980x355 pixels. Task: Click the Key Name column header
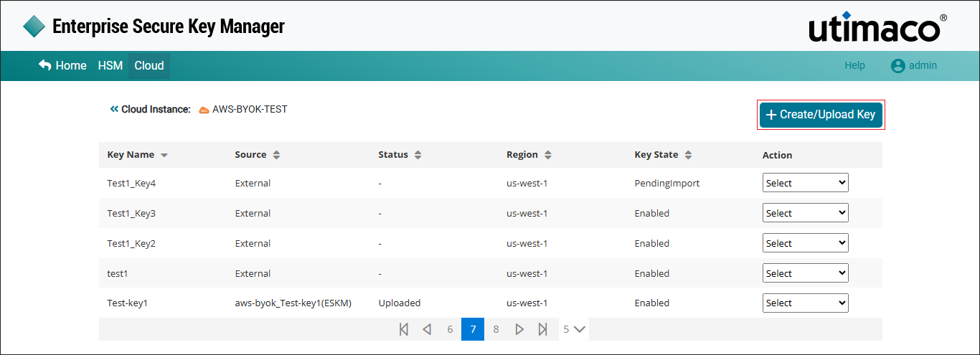click(131, 155)
